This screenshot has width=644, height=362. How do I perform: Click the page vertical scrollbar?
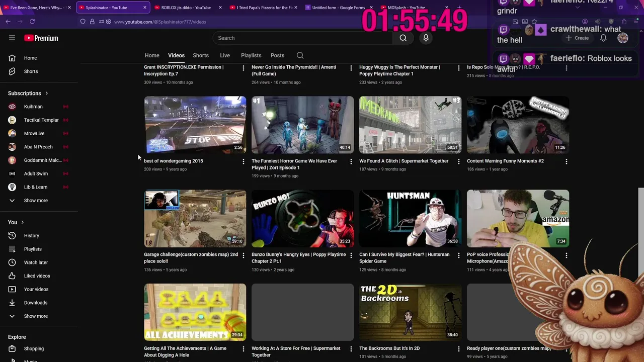(641, 231)
